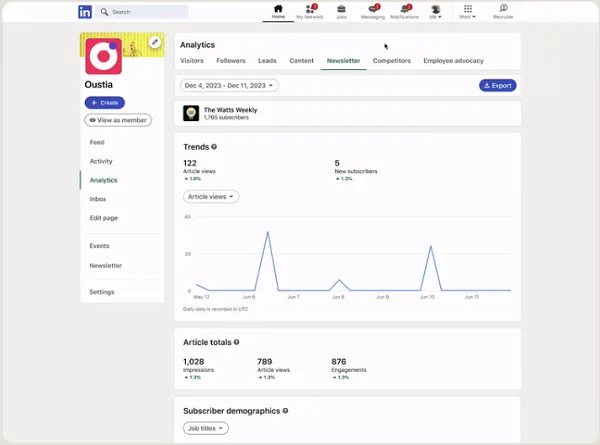This screenshot has width=600, height=445.
Task: Open the Jobs briefcase icon
Action: [x=341, y=11]
